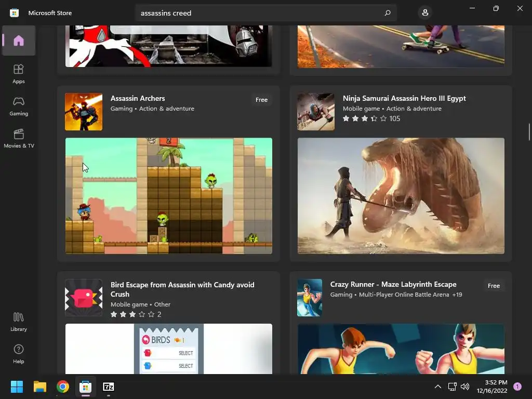Open the Apps section in sidebar
Viewport: 532px width, 399px height.
coord(18,74)
